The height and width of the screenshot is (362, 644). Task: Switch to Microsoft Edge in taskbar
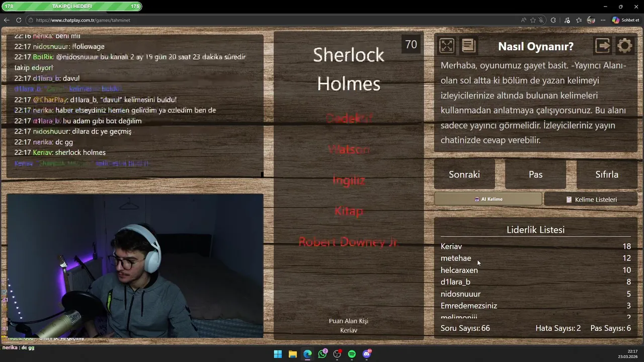[307, 354]
